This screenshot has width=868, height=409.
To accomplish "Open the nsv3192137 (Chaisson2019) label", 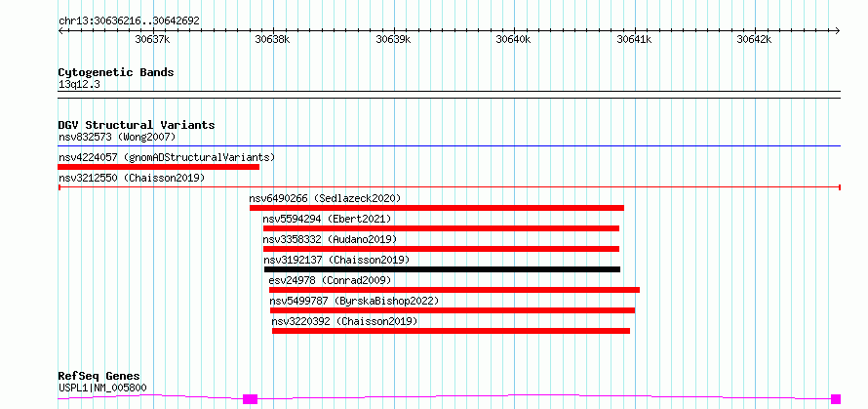I will pos(336,260).
